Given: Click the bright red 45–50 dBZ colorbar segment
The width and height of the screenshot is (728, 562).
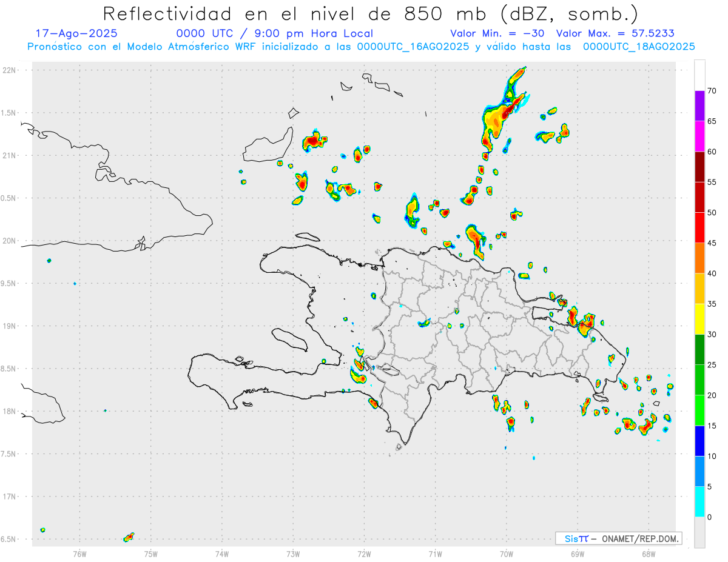Looking at the screenshot, I should pos(699,228).
